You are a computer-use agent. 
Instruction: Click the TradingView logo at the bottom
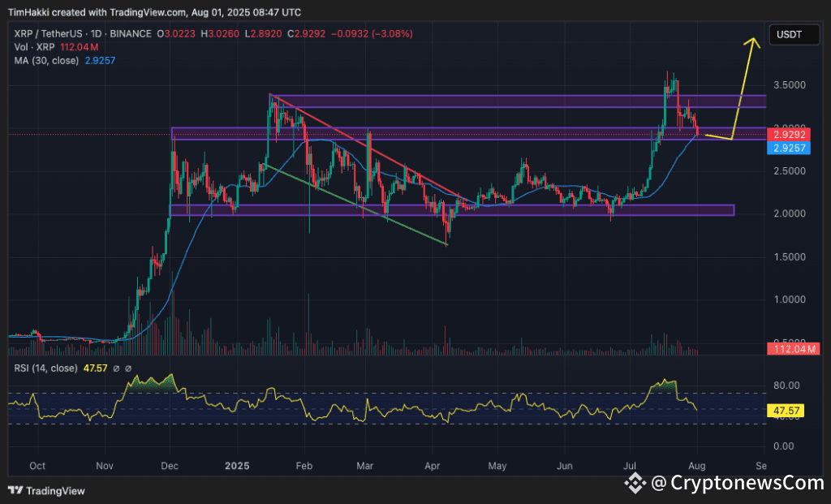click(46, 491)
